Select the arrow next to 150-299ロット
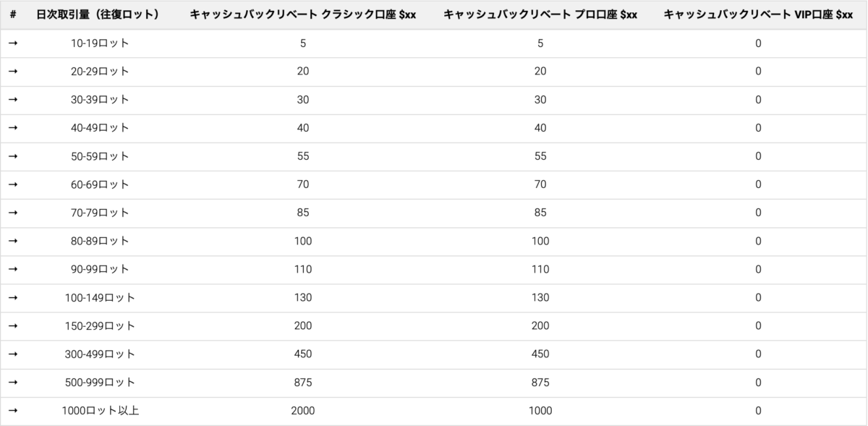868x426 pixels. pos(13,325)
